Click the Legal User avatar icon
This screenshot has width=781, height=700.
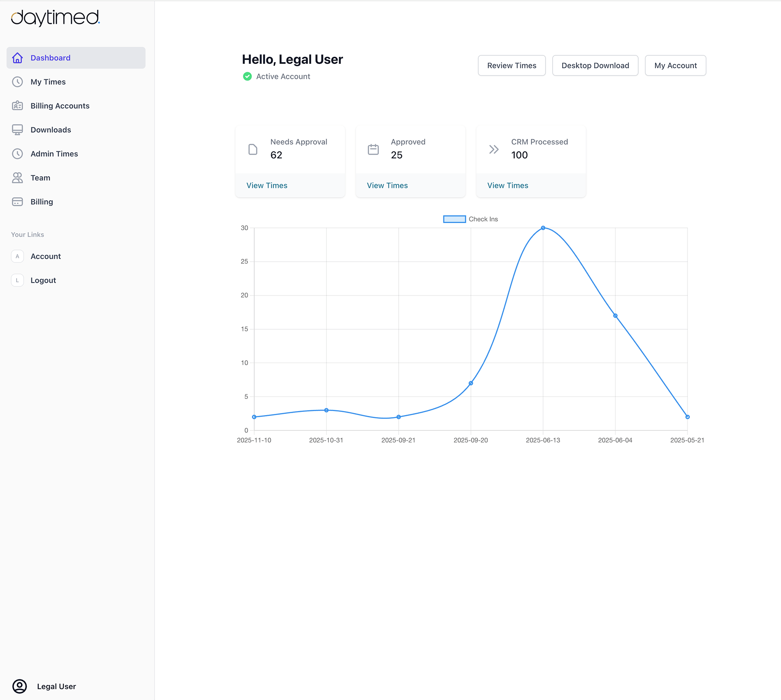[x=20, y=686]
